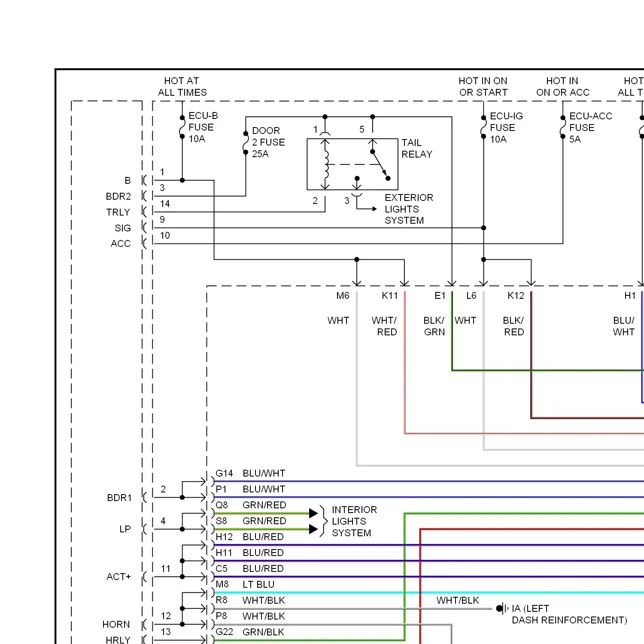Click connector pin H12
The height and width of the screenshot is (644, 644).
[x=224, y=537]
